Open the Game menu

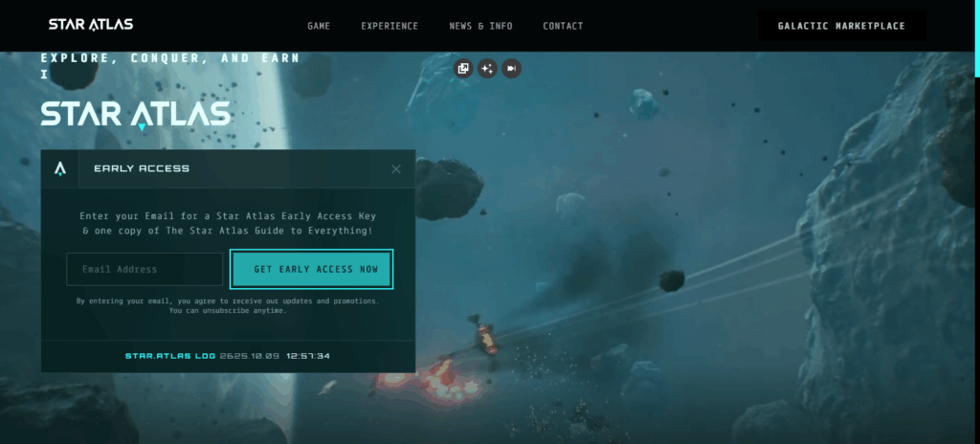pos(319,26)
